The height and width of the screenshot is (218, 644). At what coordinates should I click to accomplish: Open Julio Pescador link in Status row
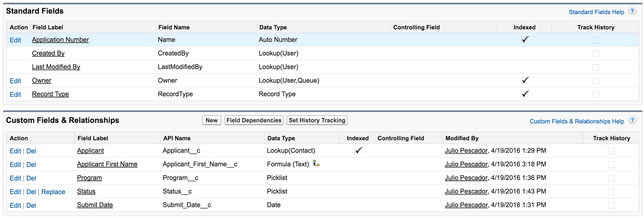[466, 191]
